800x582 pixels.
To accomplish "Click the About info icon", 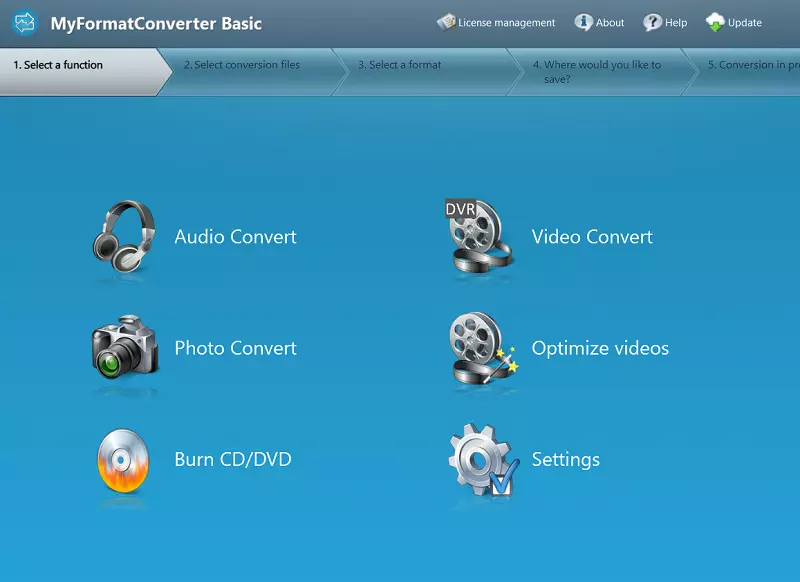I will point(583,22).
